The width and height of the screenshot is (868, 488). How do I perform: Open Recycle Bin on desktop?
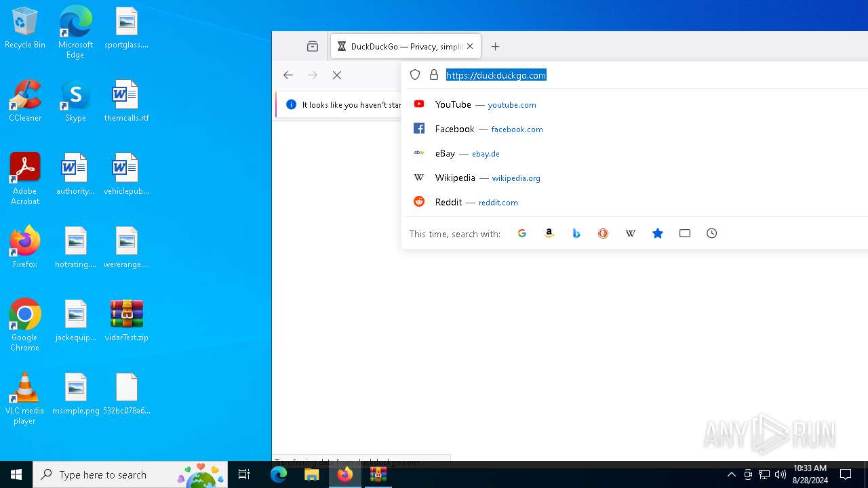[x=25, y=28]
